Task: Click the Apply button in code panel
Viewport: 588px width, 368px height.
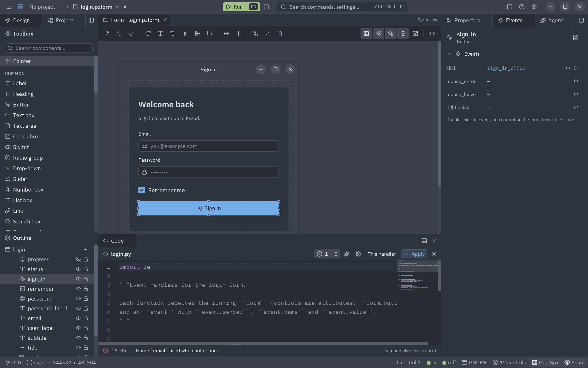Action: (414, 254)
